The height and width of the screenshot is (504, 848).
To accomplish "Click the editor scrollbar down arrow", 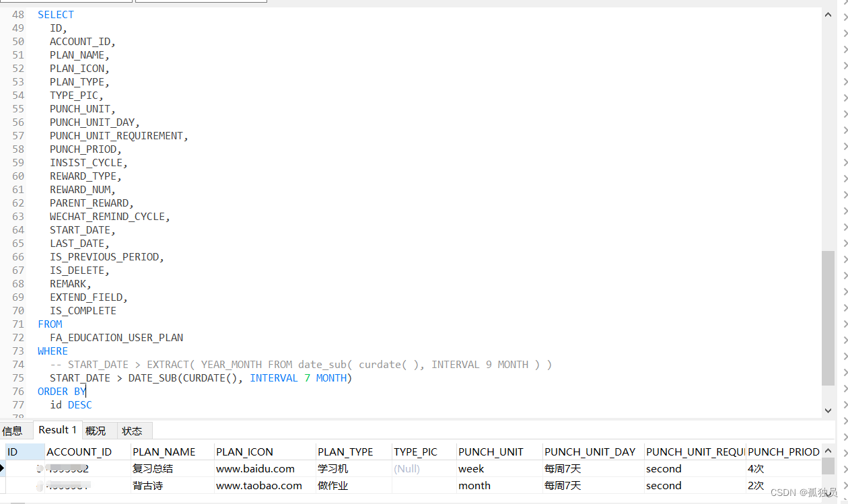I will [x=828, y=410].
